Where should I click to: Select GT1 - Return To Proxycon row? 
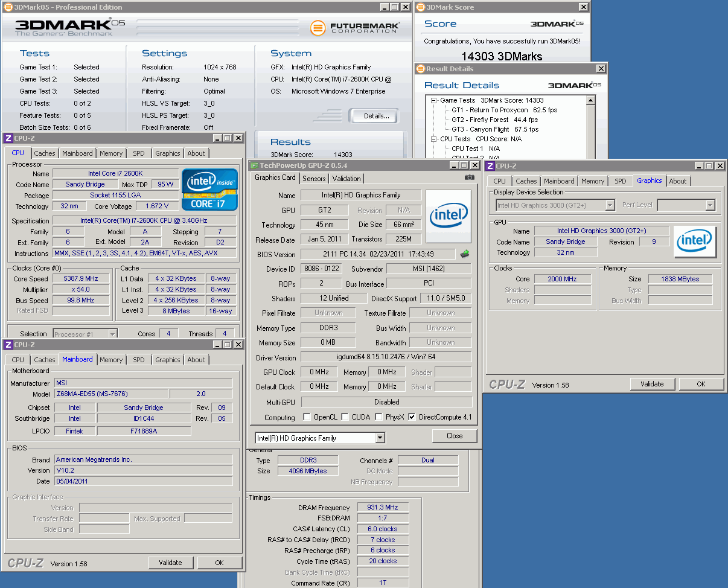point(505,110)
